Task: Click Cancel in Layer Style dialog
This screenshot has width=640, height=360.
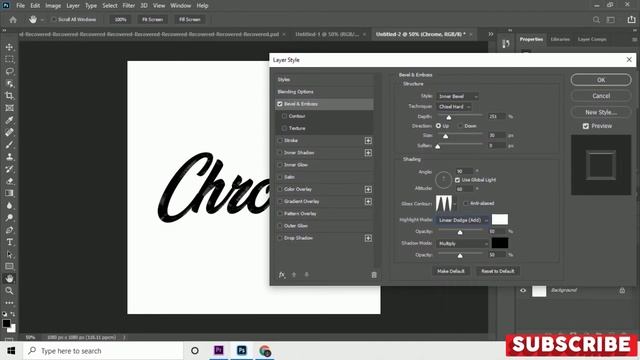Action: (x=601, y=96)
